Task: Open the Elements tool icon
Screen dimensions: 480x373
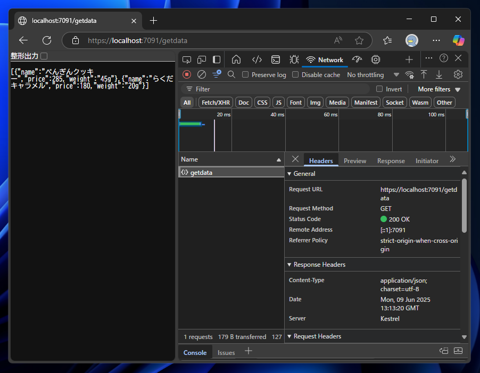Action: [257, 60]
